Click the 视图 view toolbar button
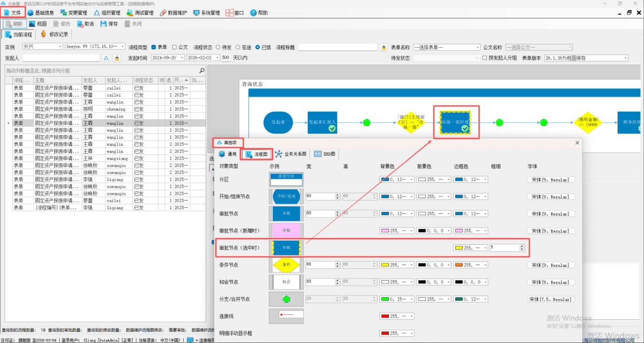 38,24
